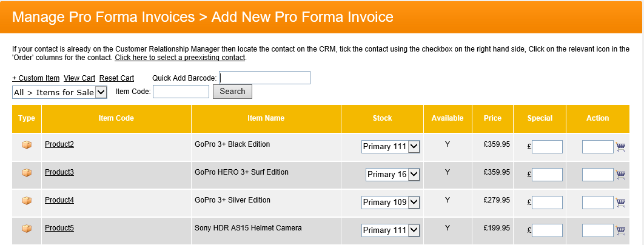This screenshot has width=644, height=245.
Task: Expand the Primary 109 stock dropdown
Action: click(x=391, y=203)
